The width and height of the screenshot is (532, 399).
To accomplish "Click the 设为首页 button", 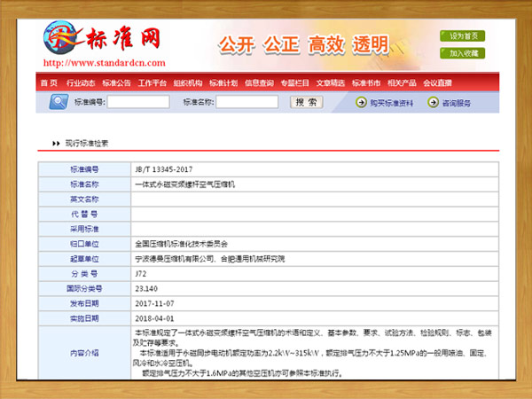I will click(x=463, y=36).
